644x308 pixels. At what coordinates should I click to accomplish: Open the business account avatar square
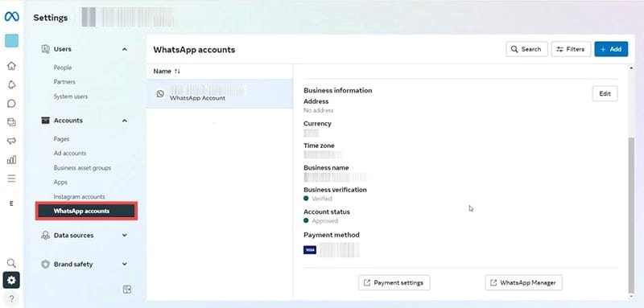(x=11, y=40)
